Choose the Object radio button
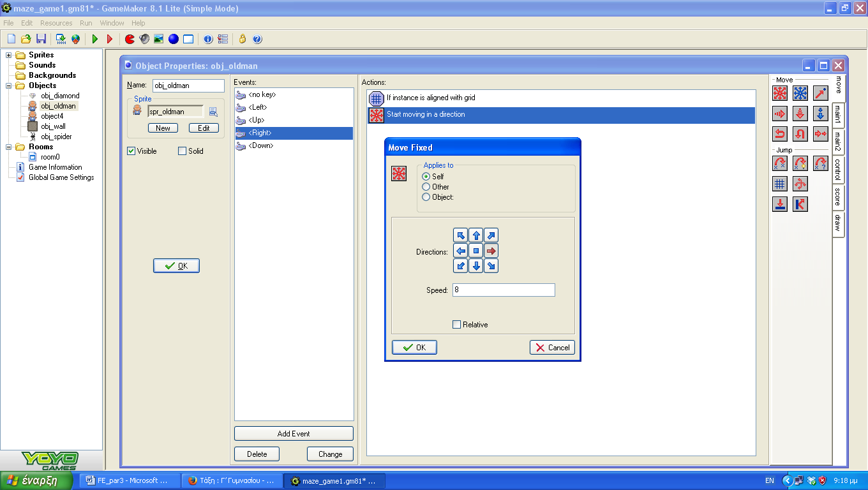This screenshot has height=490, width=868. [426, 197]
